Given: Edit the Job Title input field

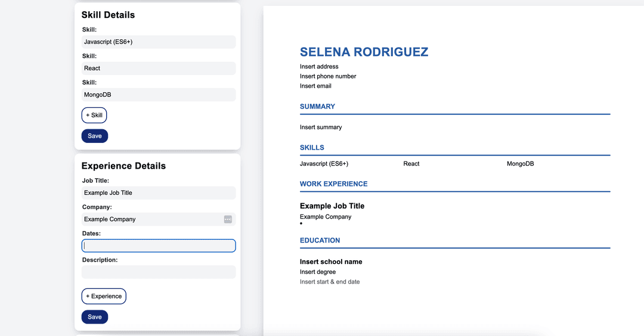Looking at the screenshot, I should 159,193.
